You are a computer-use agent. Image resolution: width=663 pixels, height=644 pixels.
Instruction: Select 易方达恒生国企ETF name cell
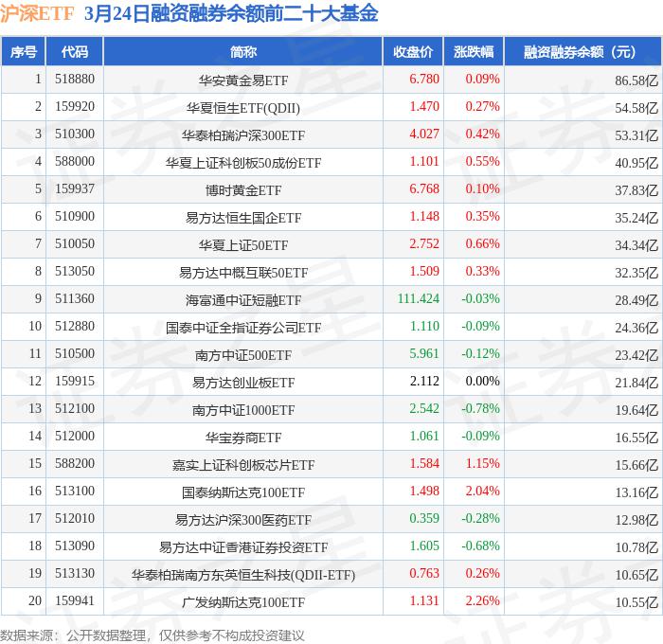point(243,218)
